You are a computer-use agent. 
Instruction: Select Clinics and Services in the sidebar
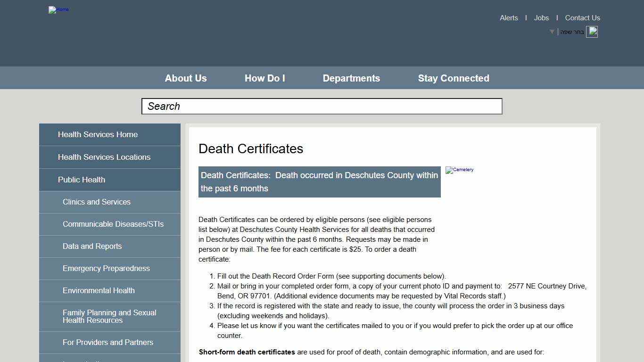pyautogui.click(x=97, y=202)
